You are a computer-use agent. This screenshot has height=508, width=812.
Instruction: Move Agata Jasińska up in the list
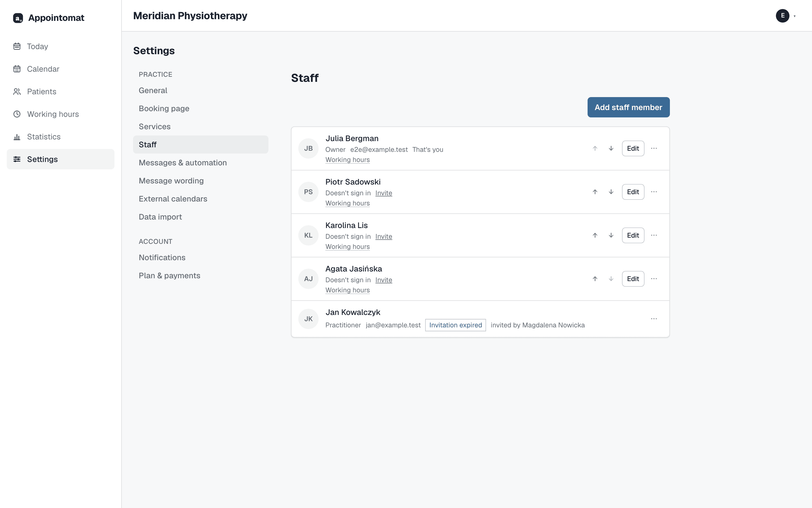595,279
